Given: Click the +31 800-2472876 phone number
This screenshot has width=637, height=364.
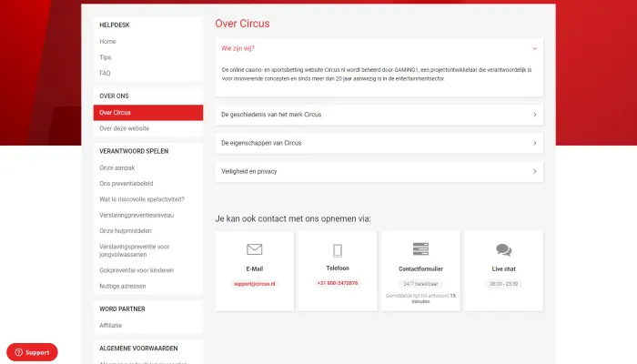Looking at the screenshot, I should click(x=338, y=283).
